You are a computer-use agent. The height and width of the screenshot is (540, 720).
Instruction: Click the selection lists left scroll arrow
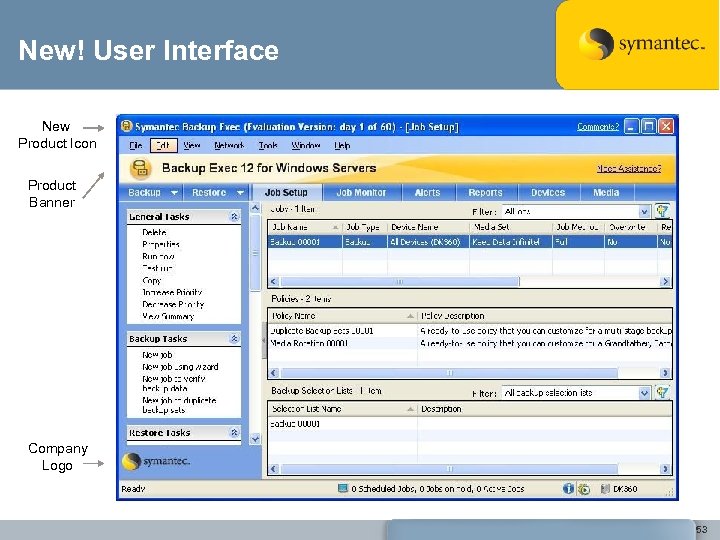pos(274,469)
